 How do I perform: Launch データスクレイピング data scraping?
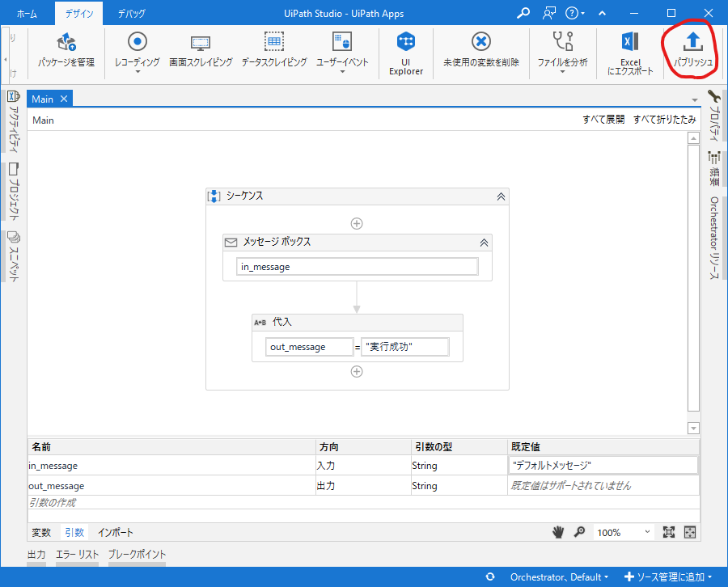[x=274, y=51]
